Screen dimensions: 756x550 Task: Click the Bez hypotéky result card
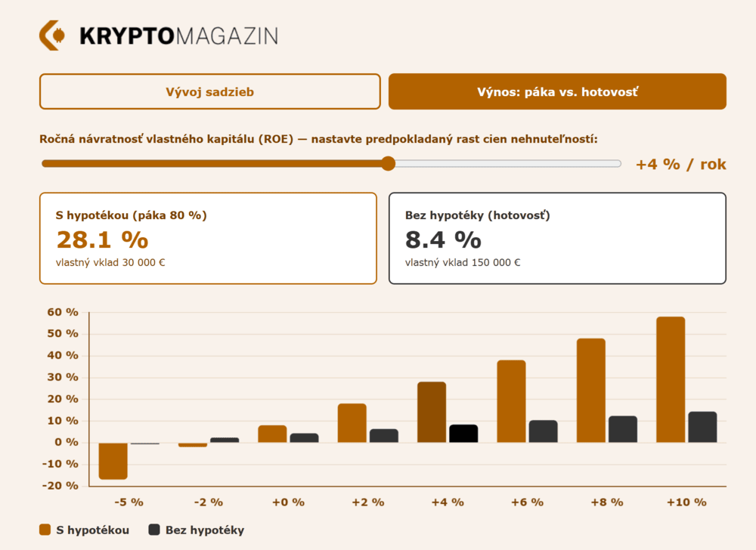557,238
